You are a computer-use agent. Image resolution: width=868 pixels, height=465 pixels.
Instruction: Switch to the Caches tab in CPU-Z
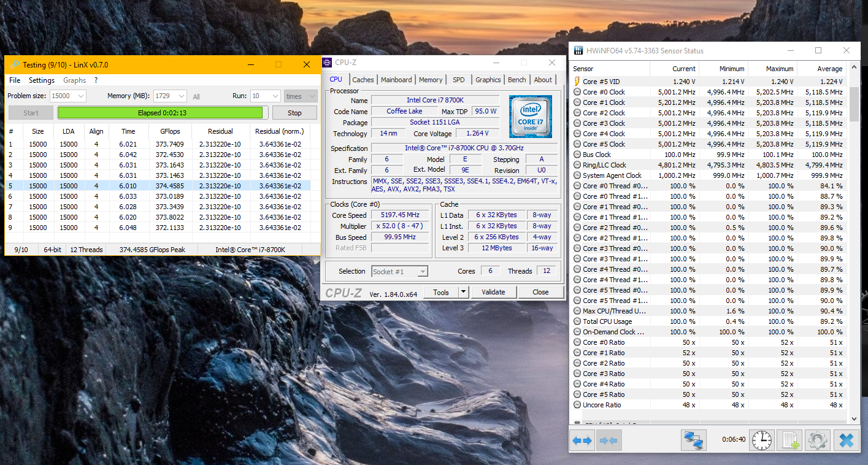(363, 80)
